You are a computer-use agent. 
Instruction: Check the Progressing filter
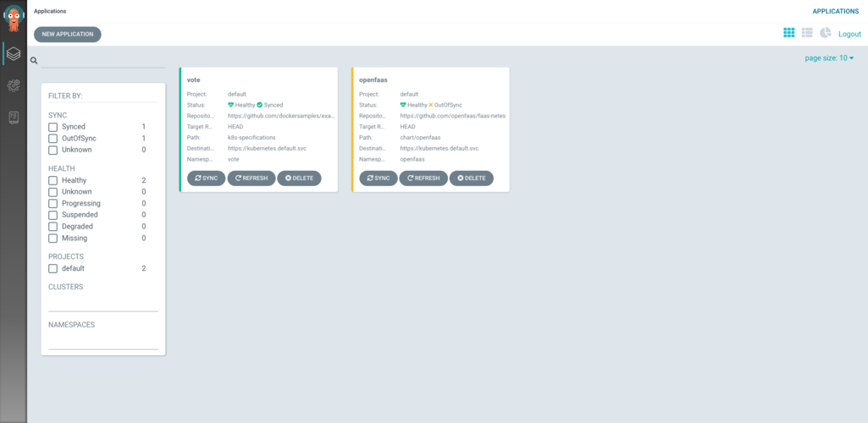53,204
